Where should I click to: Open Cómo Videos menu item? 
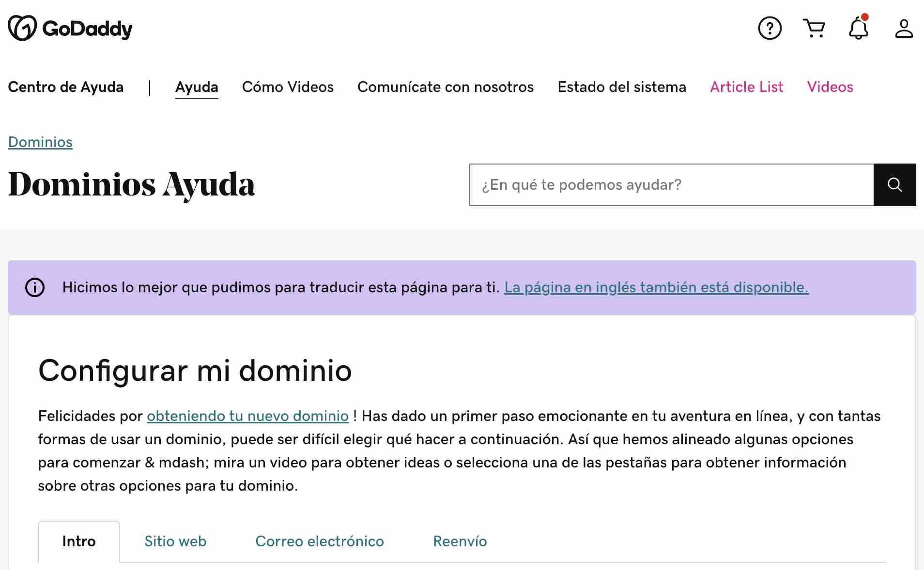pyautogui.click(x=288, y=87)
